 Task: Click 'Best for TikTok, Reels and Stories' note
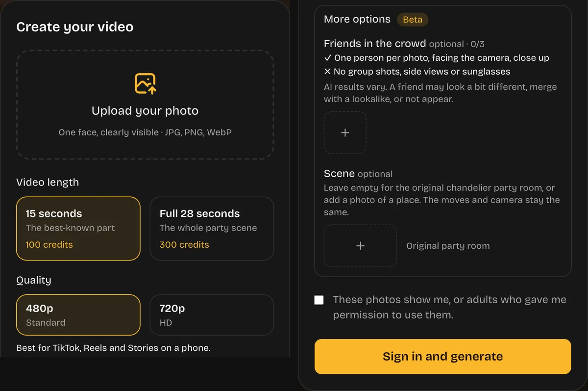click(x=113, y=348)
